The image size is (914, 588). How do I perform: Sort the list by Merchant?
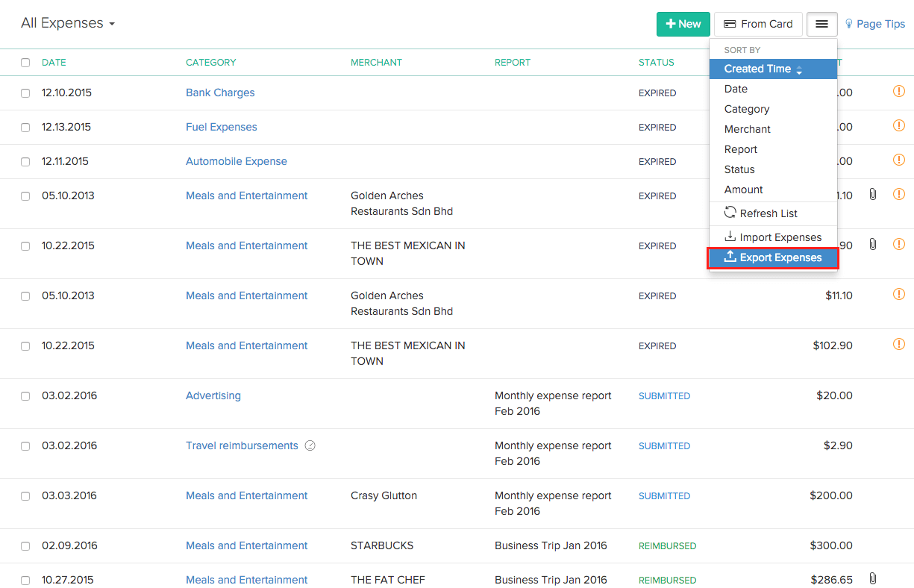[747, 129]
